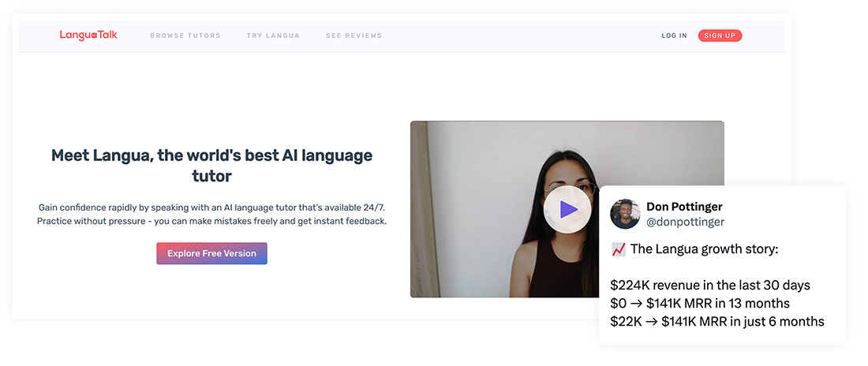Screen dimensions: 868x366
Task: Click the text '$224K revenue in the last 30 days'
Action: tap(710, 286)
